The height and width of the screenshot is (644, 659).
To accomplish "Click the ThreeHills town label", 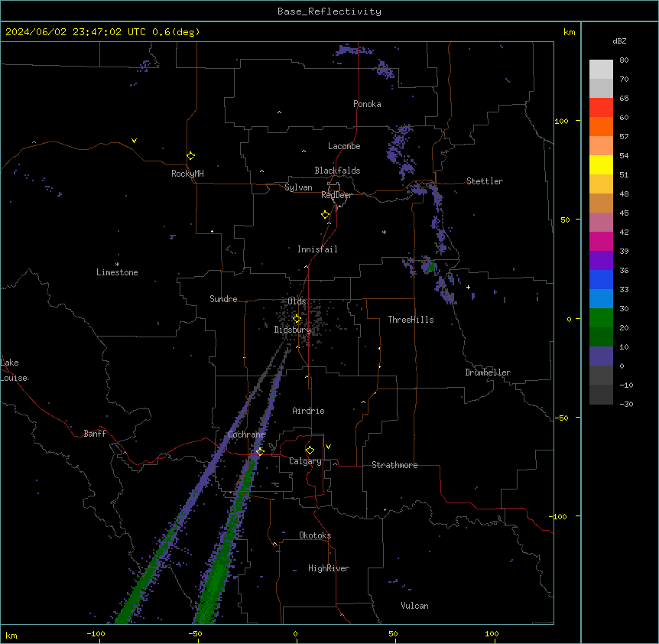I will [411, 320].
